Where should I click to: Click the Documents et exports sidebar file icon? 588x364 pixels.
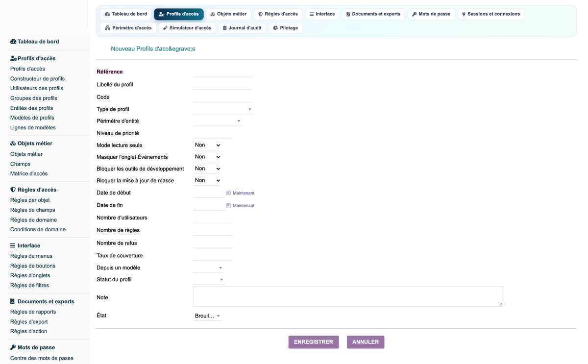(12, 301)
